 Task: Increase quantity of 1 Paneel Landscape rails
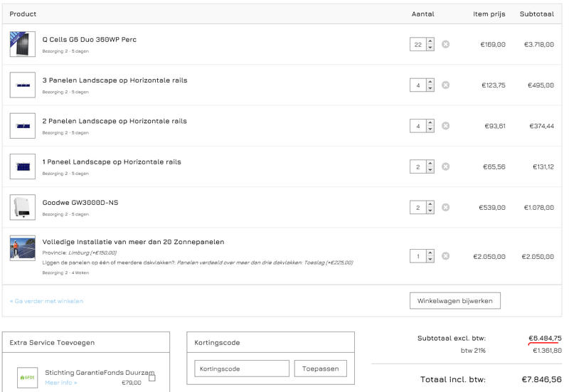tap(430, 164)
